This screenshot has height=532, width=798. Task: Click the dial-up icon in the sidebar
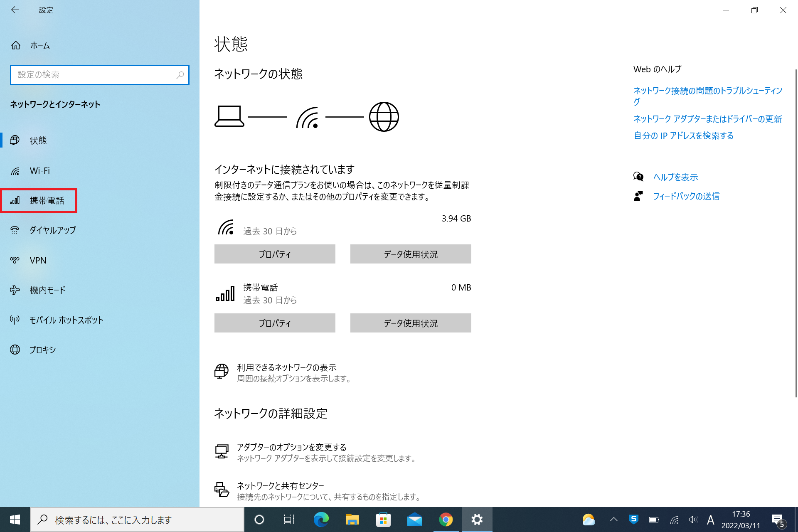tap(15, 230)
